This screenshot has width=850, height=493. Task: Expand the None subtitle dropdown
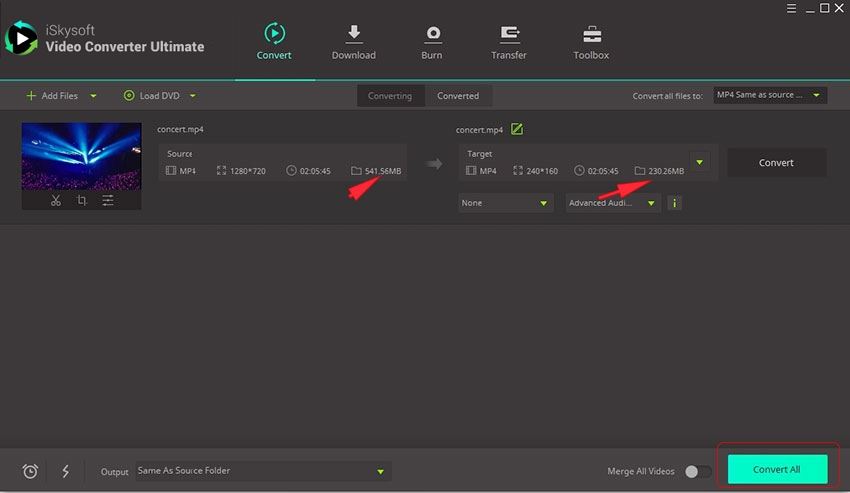(x=506, y=203)
